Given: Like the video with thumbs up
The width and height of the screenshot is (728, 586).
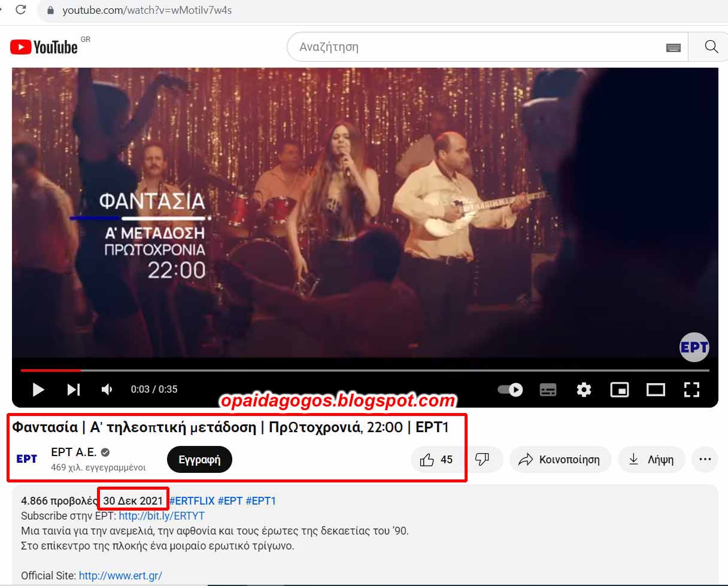Looking at the screenshot, I should [437, 460].
